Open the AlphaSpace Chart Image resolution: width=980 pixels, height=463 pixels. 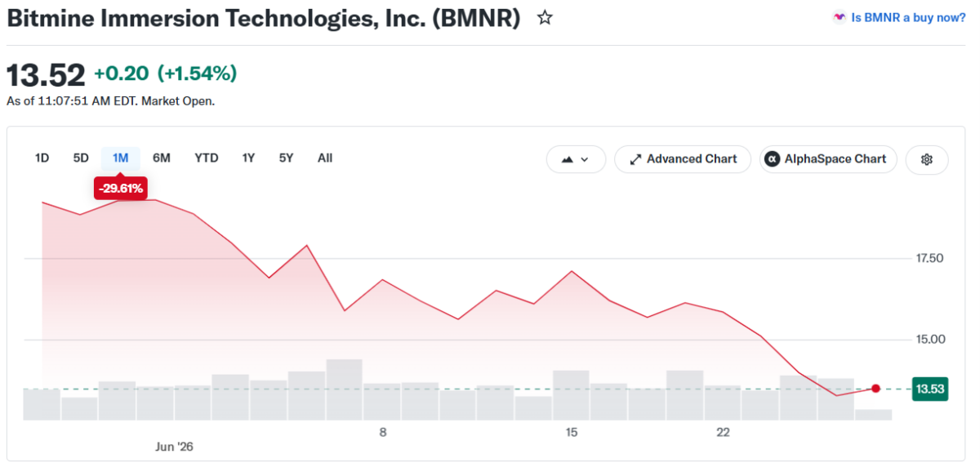pyautogui.click(x=828, y=159)
